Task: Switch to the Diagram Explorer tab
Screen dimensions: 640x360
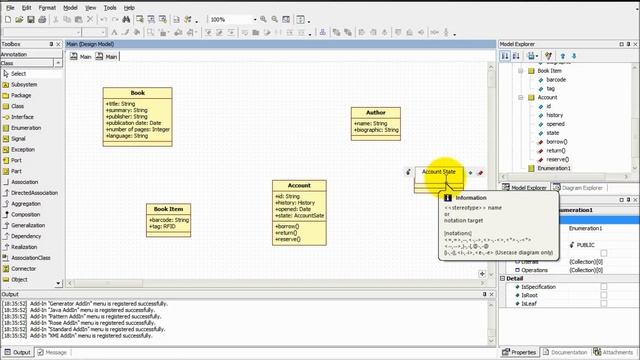Action: 578,188
